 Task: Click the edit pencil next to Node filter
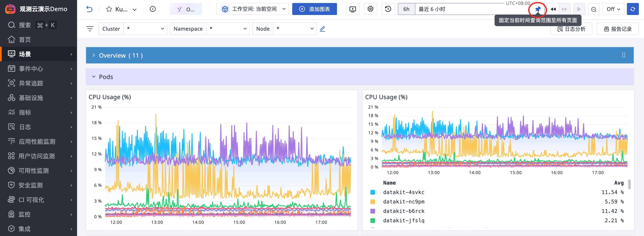pos(322,29)
